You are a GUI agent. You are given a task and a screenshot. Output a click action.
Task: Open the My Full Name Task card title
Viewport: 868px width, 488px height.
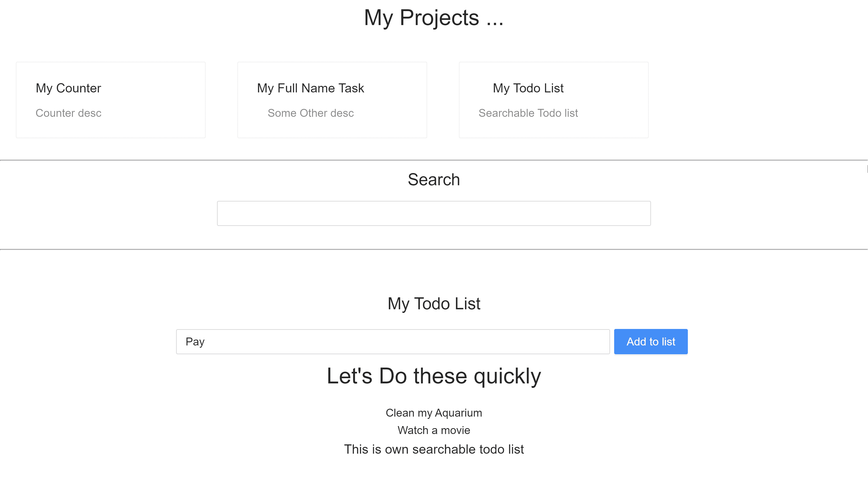pos(310,88)
